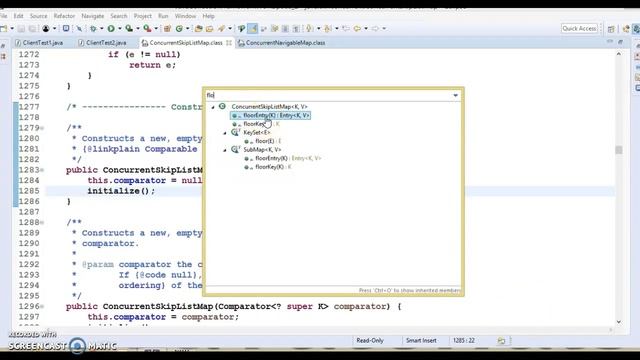Screen dimensions: 640x360
Task: Click the blue square console icon in toolbar
Action: tap(66, 29)
